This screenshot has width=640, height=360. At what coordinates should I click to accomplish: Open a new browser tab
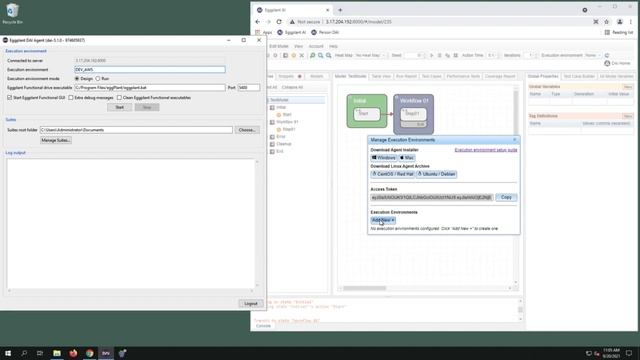tap(340, 10)
